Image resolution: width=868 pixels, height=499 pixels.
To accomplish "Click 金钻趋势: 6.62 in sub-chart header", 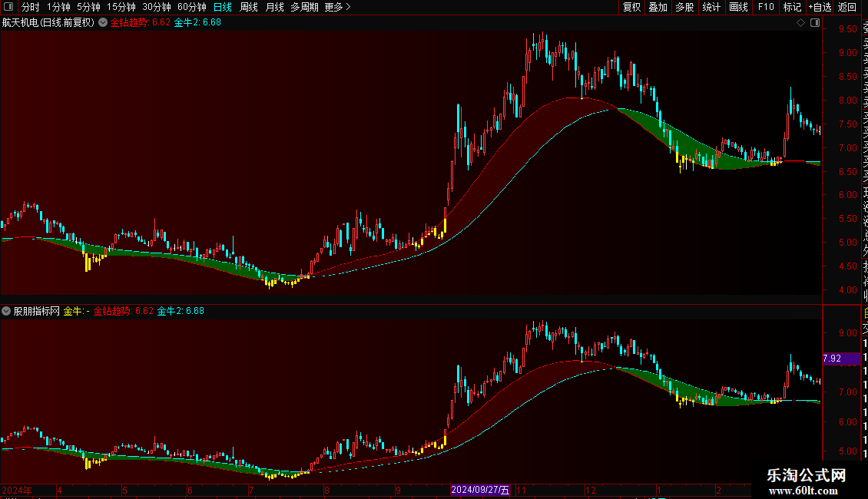I will (x=124, y=312).
